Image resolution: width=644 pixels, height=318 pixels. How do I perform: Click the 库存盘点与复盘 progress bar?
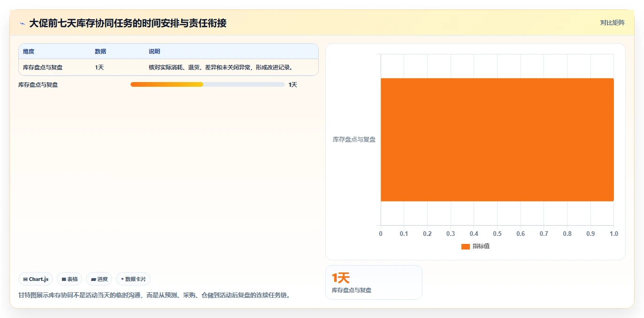pyautogui.click(x=207, y=84)
